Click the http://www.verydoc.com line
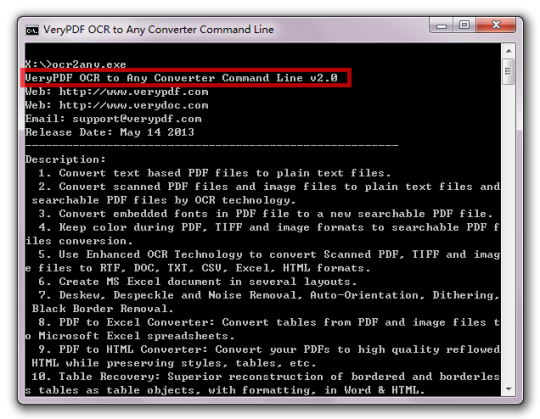 pyautogui.click(x=117, y=105)
